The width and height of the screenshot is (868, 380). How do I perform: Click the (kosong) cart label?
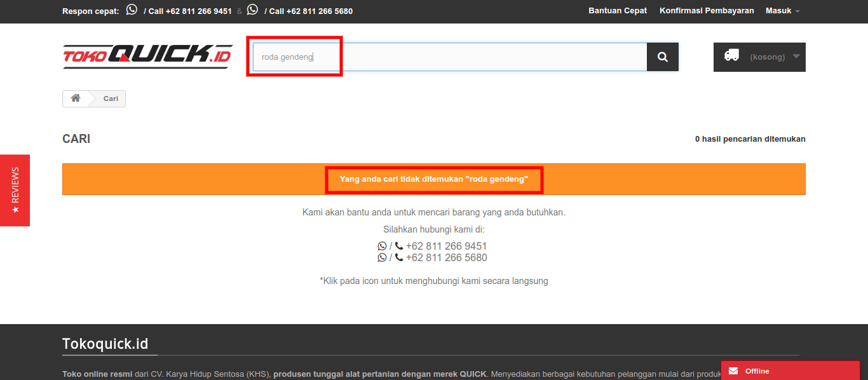767,57
